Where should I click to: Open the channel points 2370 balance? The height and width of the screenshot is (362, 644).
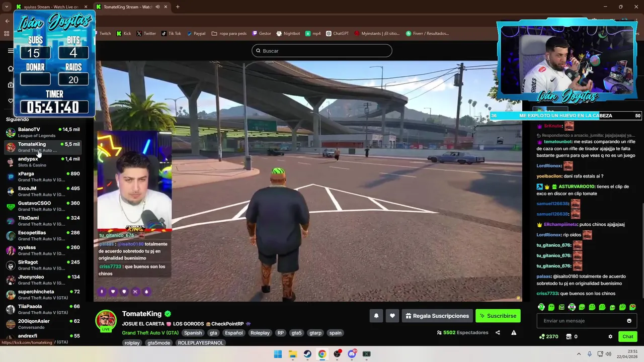[548, 336]
